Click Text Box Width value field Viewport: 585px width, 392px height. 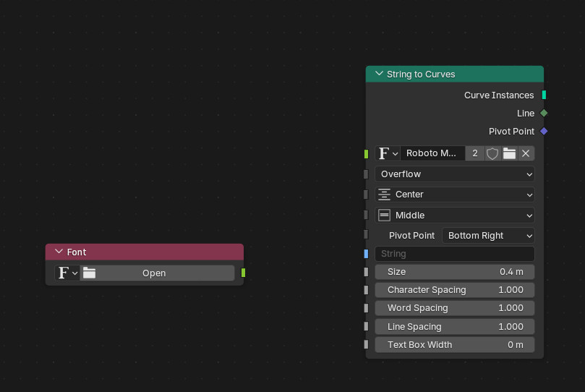pyautogui.click(x=454, y=345)
